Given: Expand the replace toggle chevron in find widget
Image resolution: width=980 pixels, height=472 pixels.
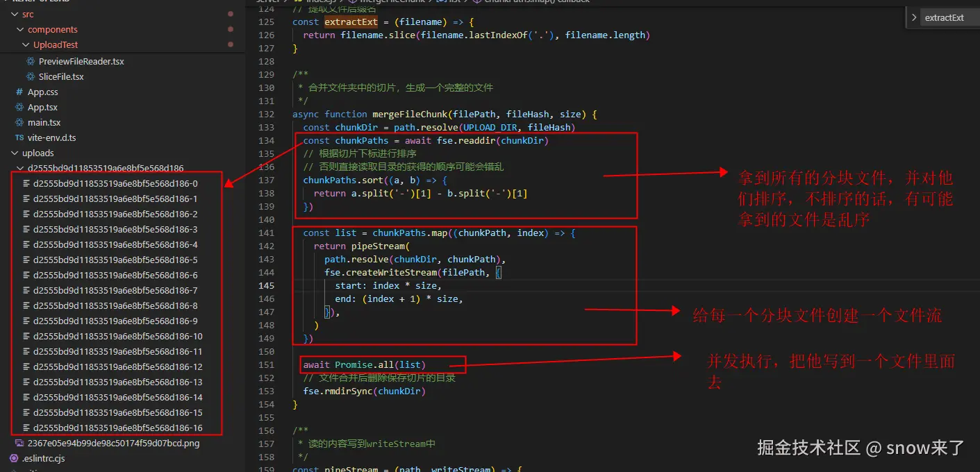Looking at the screenshot, I should (913, 17).
